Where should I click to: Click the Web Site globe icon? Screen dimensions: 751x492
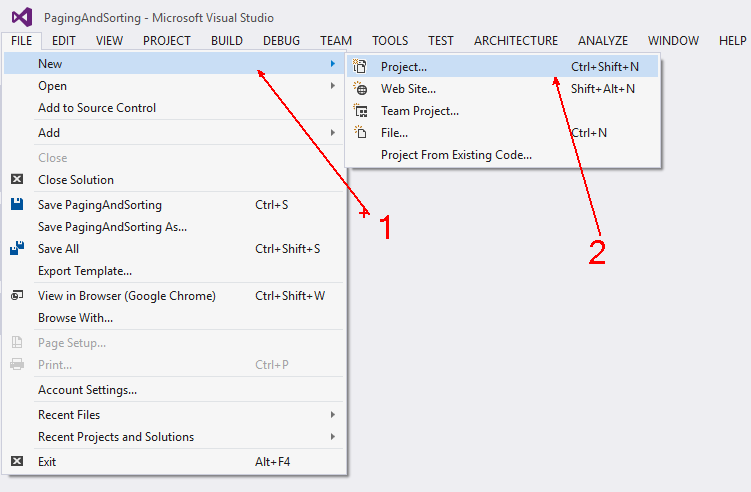361,89
